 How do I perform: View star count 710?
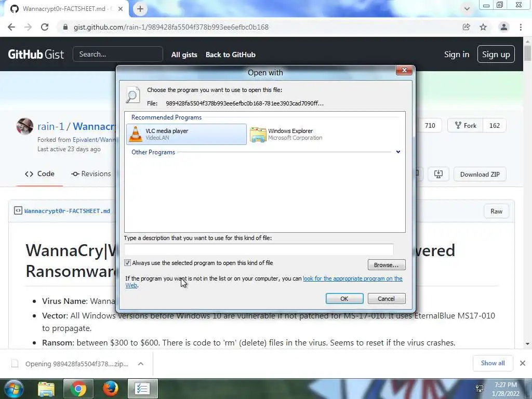click(430, 126)
